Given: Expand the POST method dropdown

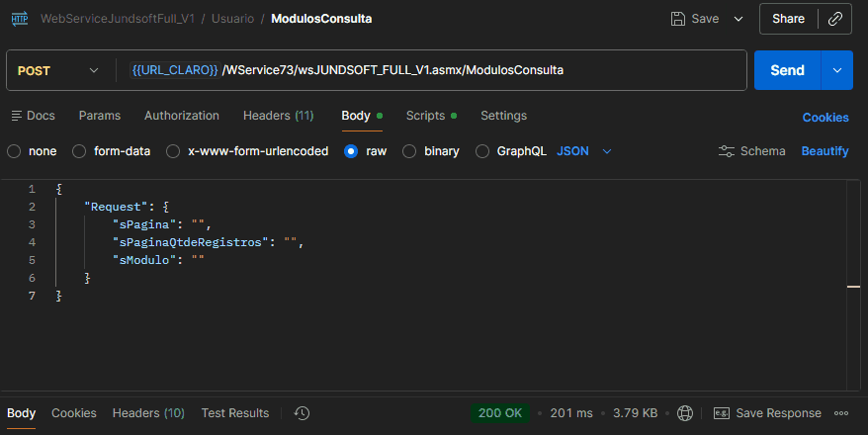Looking at the screenshot, I should pos(94,70).
